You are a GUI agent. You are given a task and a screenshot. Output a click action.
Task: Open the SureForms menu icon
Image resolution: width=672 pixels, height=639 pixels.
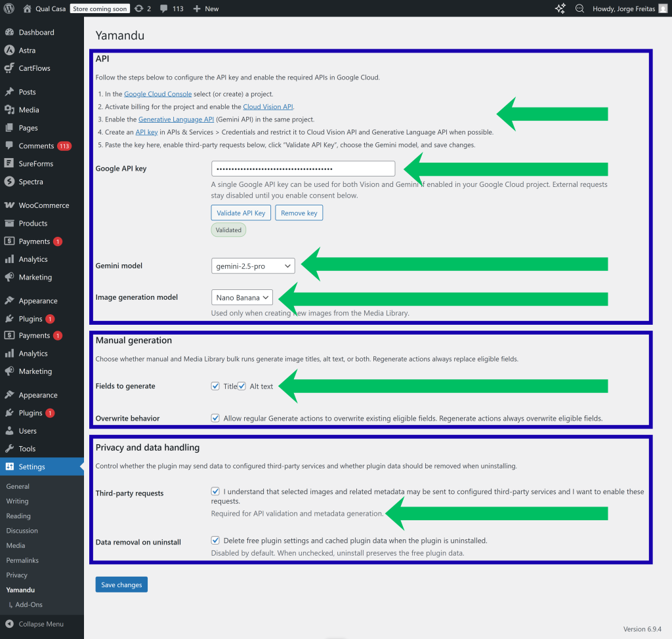click(x=9, y=163)
